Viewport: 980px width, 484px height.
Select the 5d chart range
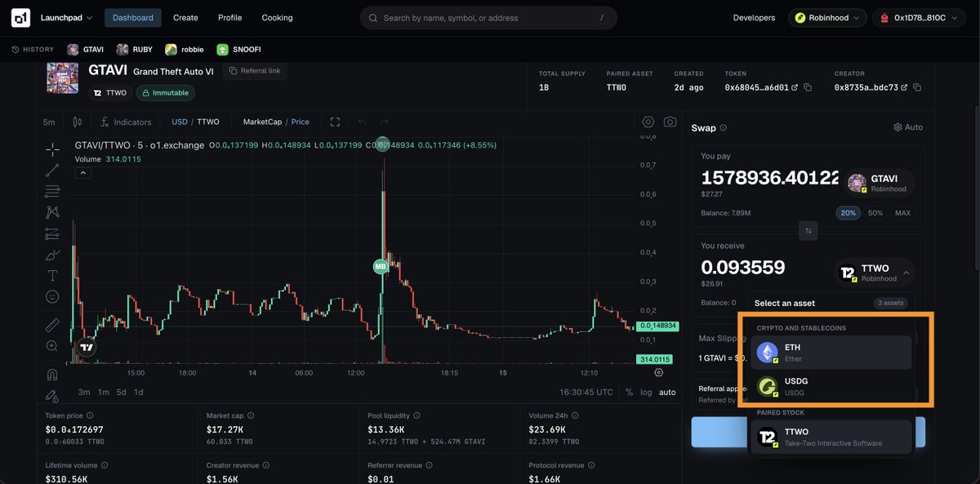121,392
